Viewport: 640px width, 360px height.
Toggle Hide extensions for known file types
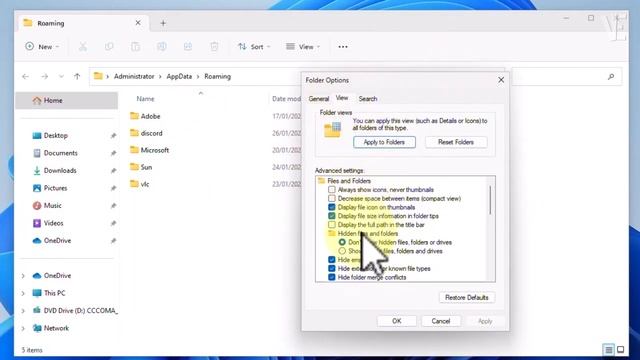332,269
